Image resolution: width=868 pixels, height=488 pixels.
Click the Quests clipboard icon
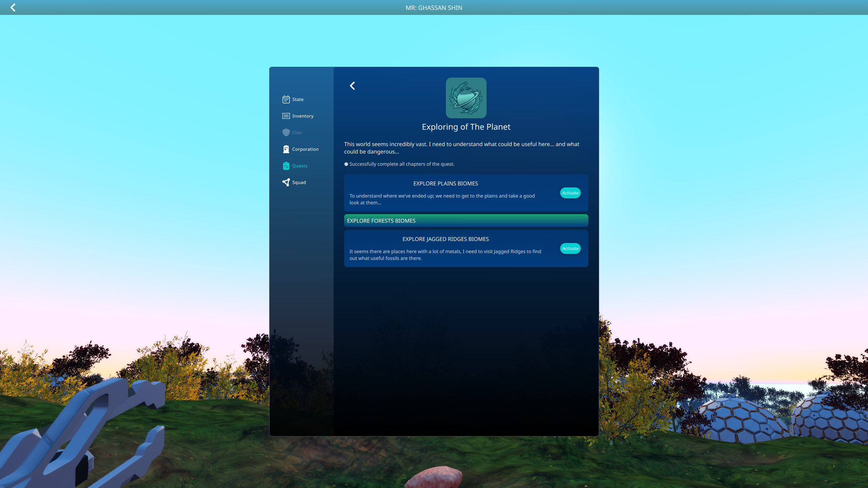[x=286, y=166]
